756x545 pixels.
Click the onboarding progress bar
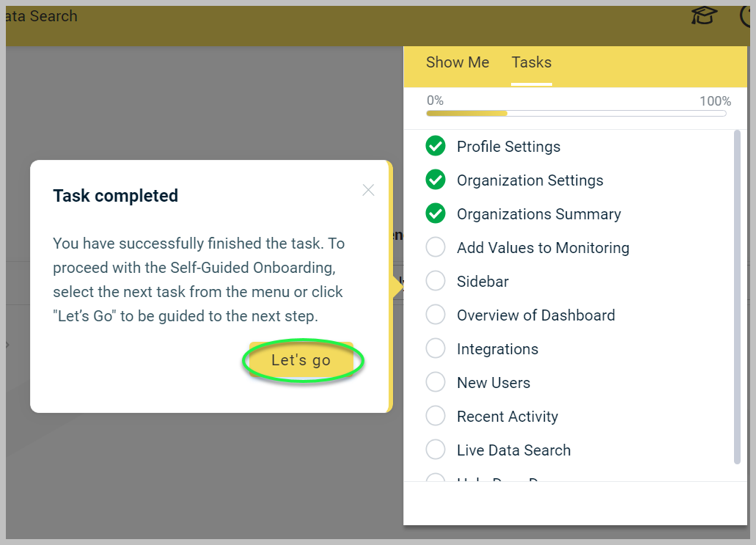pos(576,114)
